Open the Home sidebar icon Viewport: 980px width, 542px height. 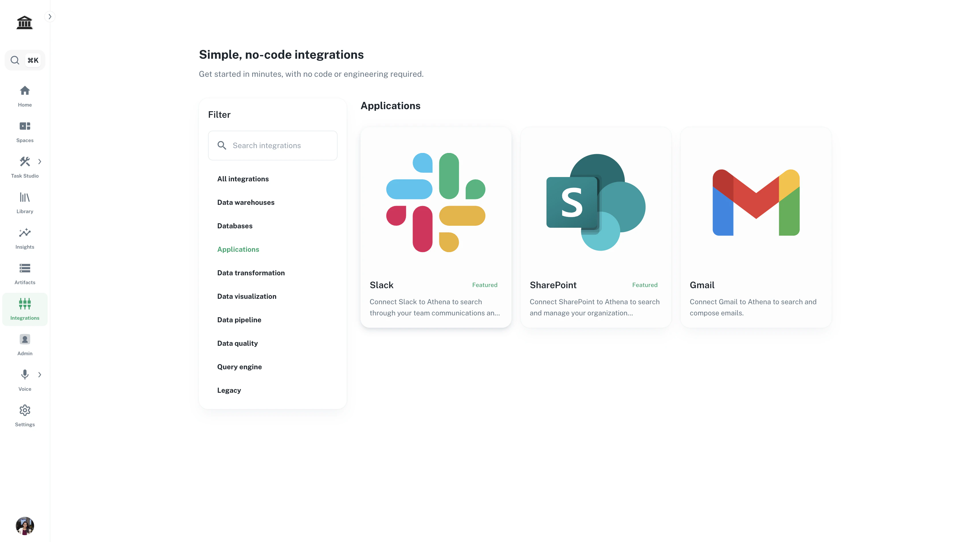point(25,91)
